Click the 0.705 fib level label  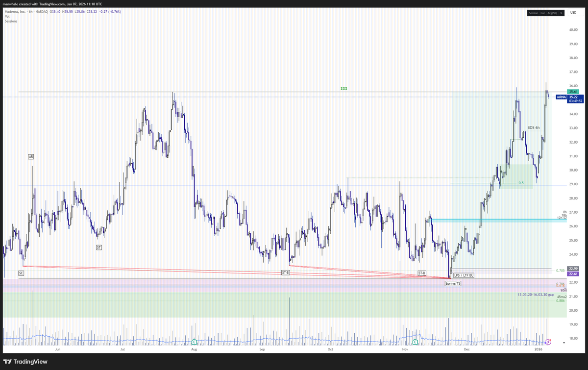point(561,271)
